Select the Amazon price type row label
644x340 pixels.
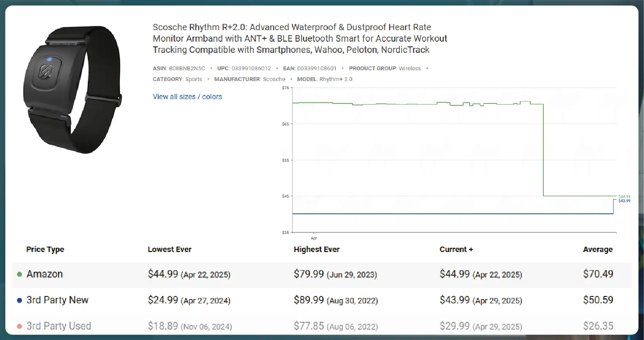44,274
